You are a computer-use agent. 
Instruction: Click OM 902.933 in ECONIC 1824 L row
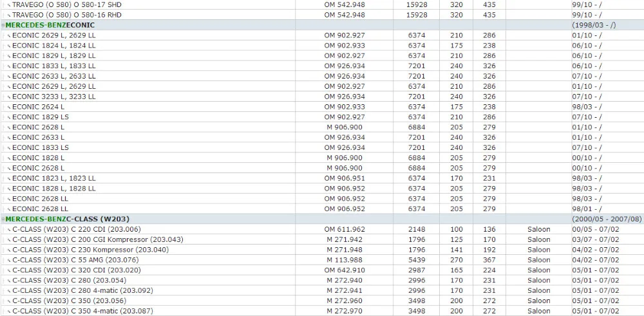345,46
